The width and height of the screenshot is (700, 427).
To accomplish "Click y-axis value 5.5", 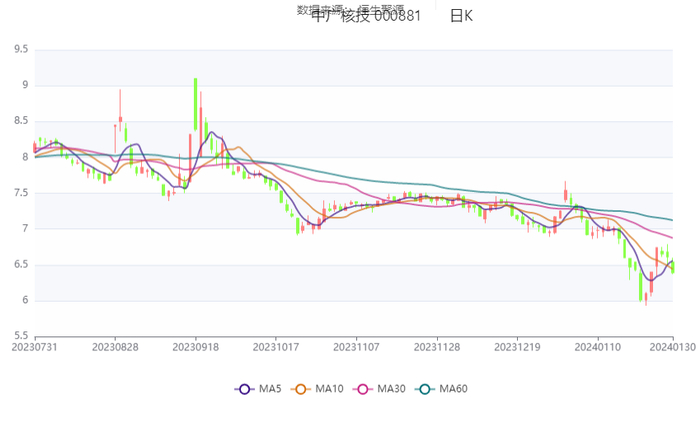I will click(x=21, y=336).
